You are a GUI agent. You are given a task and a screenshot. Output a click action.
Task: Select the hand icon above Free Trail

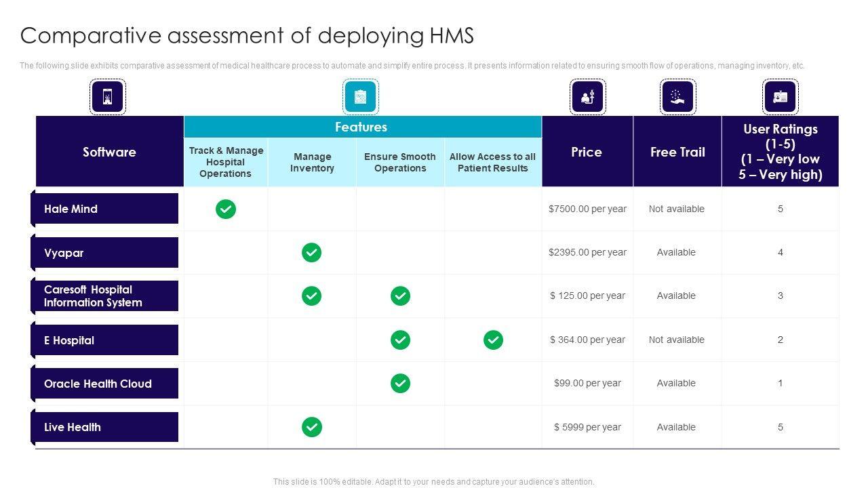coord(677,97)
